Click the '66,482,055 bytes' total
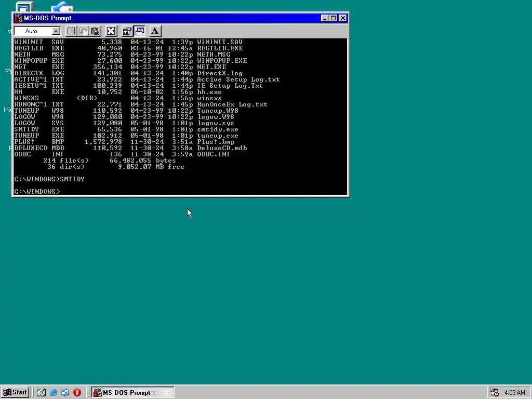The width and height of the screenshot is (532, 399). pos(143,161)
